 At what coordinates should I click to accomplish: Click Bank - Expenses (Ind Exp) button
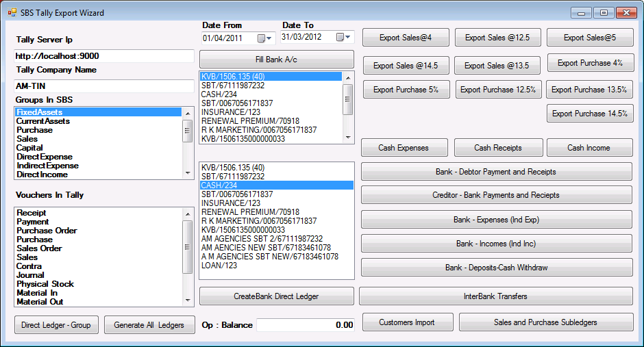496,220
